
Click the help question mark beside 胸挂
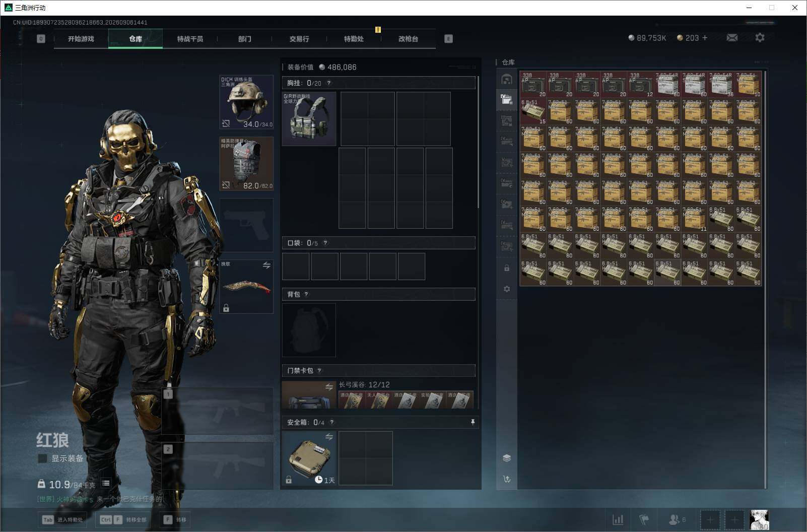(329, 83)
